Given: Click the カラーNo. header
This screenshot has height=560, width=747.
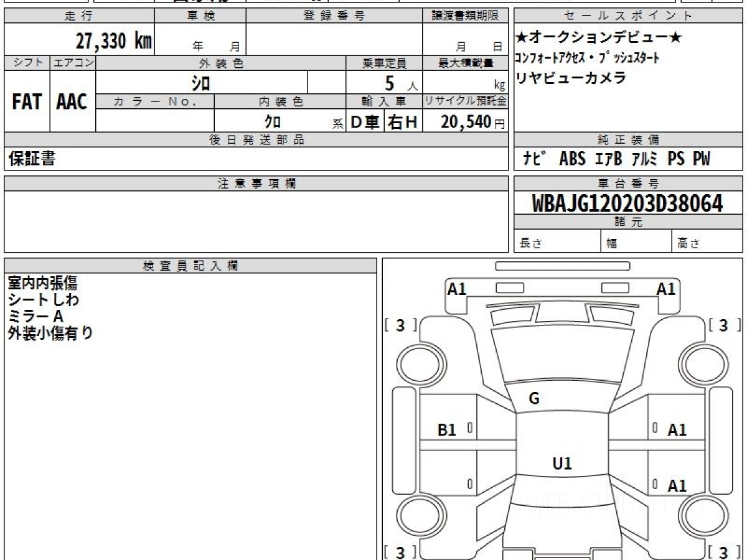Looking at the screenshot, I should pos(155,101).
